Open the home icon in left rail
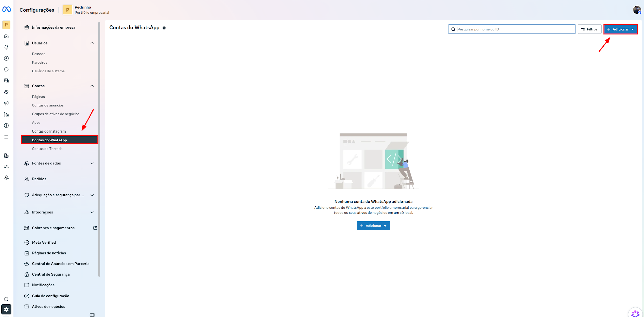Screen dimensions: 644x317 click(6, 36)
